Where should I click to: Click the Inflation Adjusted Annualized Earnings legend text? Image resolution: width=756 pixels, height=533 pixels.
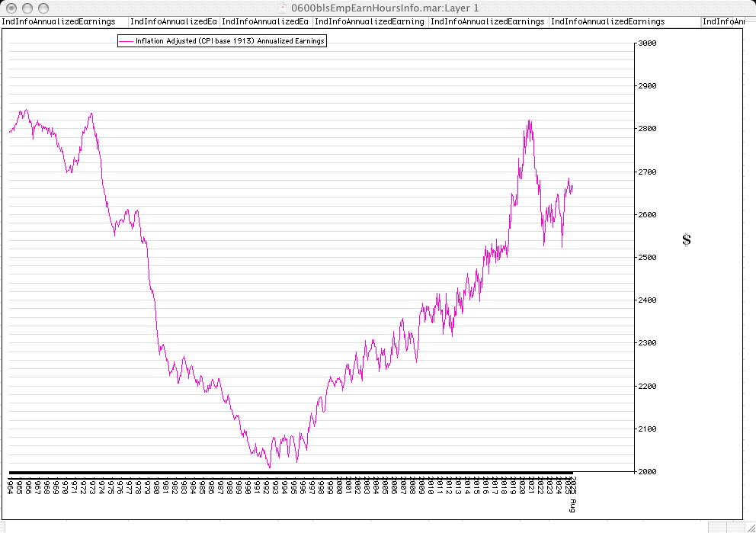tap(230, 41)
